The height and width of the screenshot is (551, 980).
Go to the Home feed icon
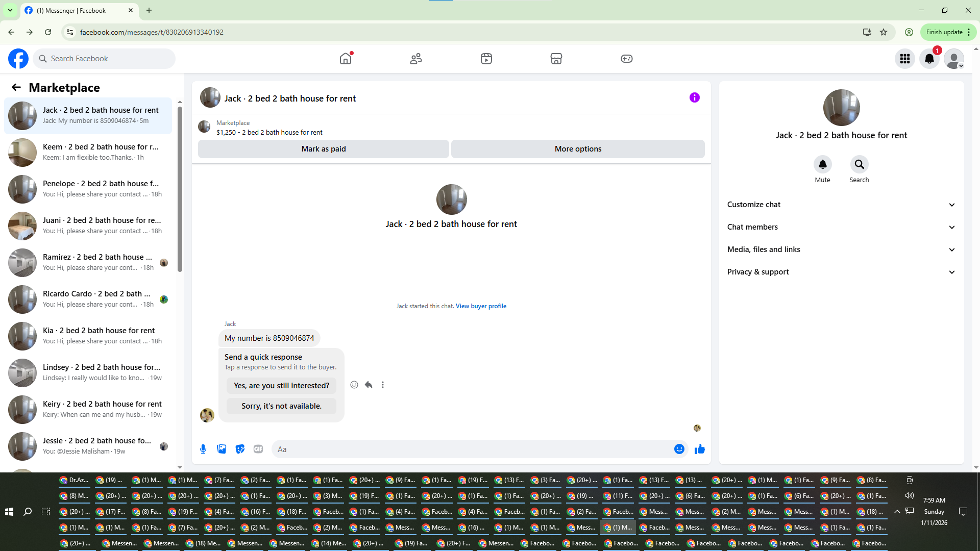click(x=346, y=59)
